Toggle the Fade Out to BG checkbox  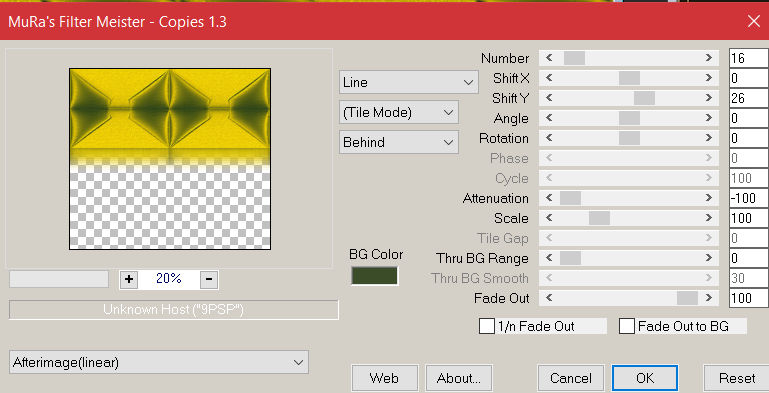coord(627,326)
